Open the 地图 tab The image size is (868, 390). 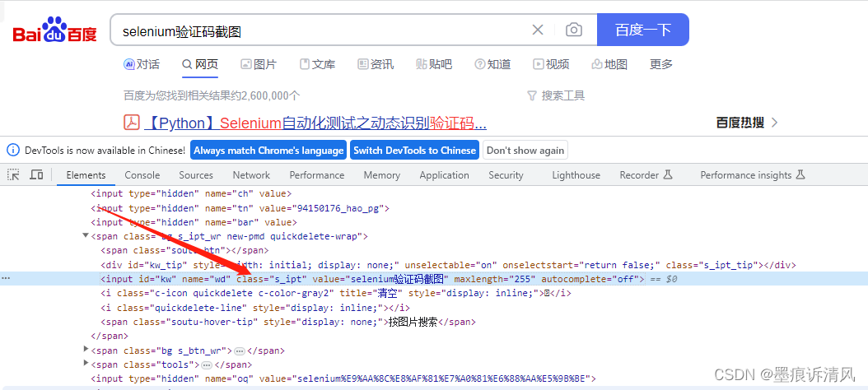click(x=609, y=64)
